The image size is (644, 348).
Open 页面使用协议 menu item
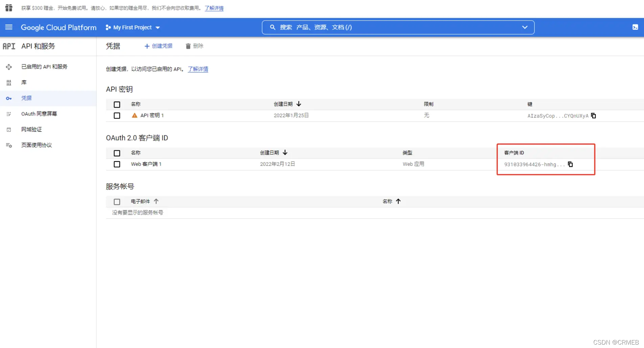click(x=48, y=145)
